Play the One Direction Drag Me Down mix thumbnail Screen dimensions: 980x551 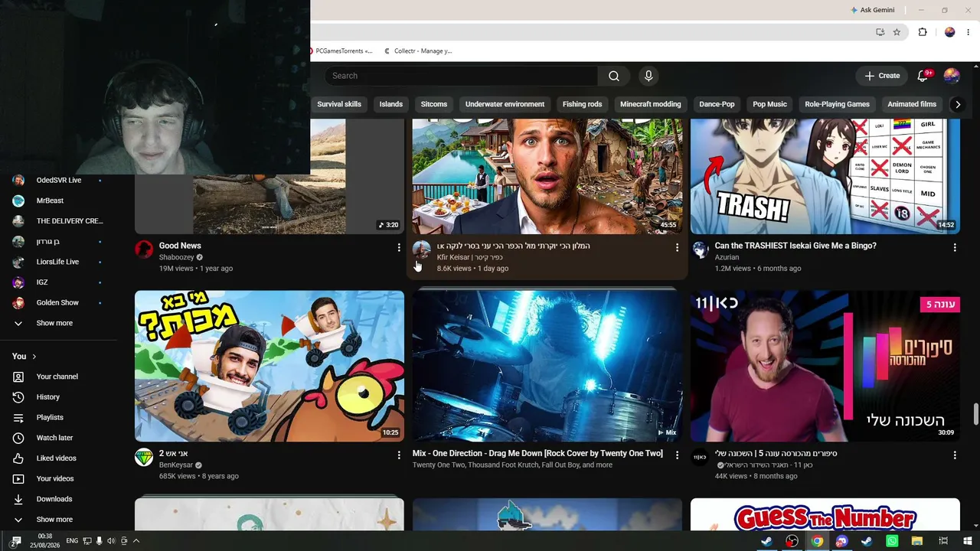click(x=547, y=366)
